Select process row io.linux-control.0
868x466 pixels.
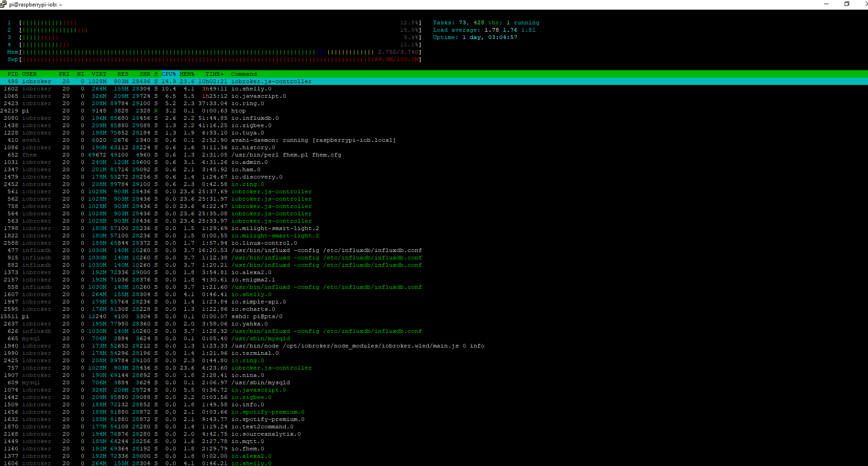pyautogui.click(x=434, y=243)
